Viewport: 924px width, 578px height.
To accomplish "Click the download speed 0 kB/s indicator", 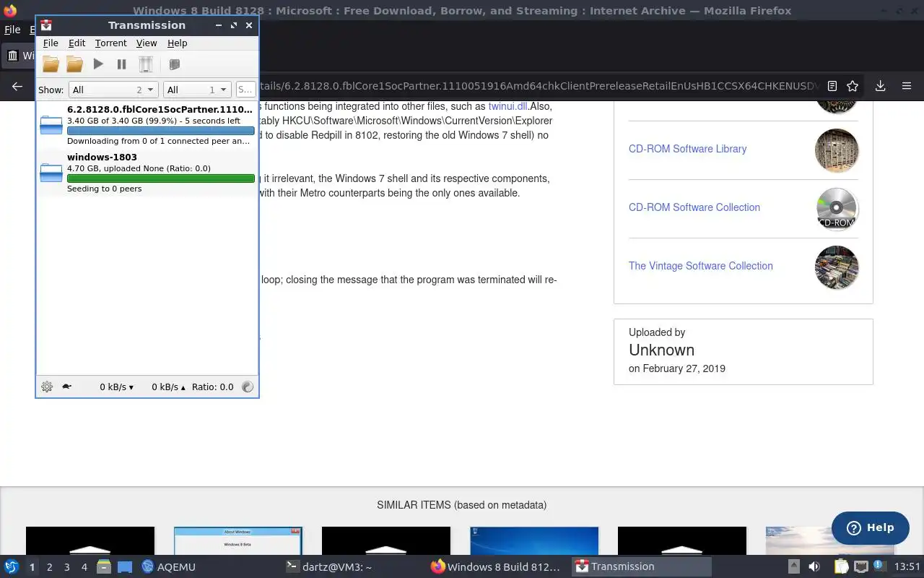I will tap(116, 387).
